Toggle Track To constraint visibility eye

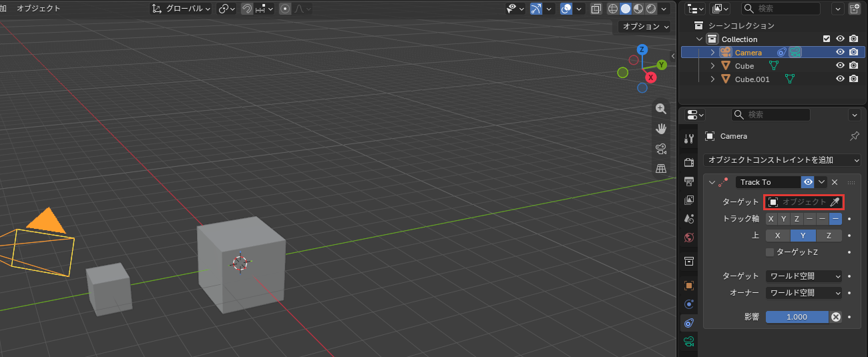pos(808,182)
